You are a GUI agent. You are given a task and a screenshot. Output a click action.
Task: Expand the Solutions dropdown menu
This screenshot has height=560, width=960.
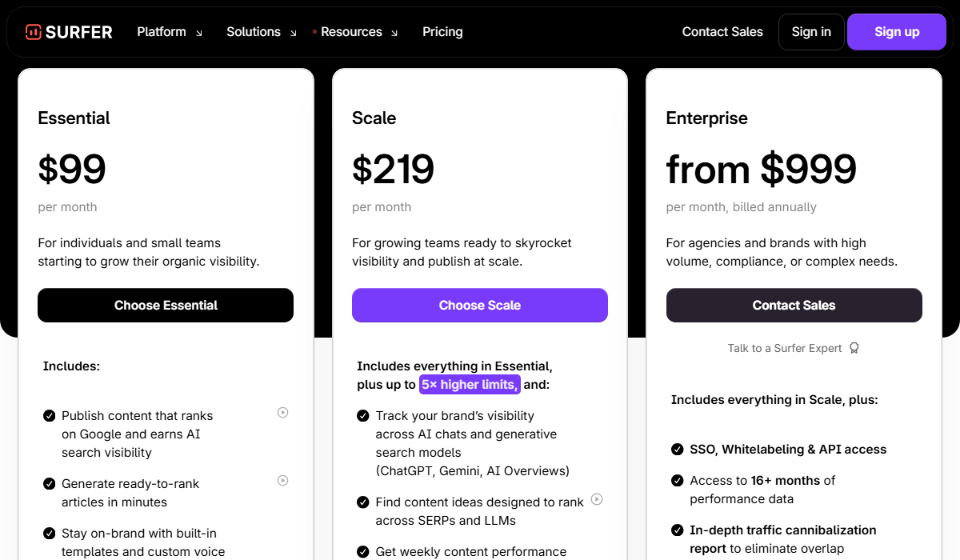coord(262,32)
